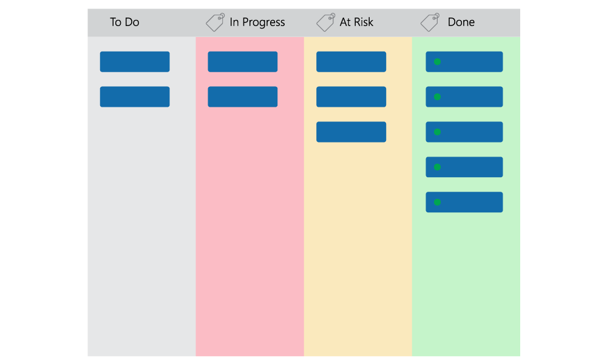The height and width of the screenshot is (364, 607).
Task: Select the At Risk header label
Action: pyautogui.click(x=356, y=22)
